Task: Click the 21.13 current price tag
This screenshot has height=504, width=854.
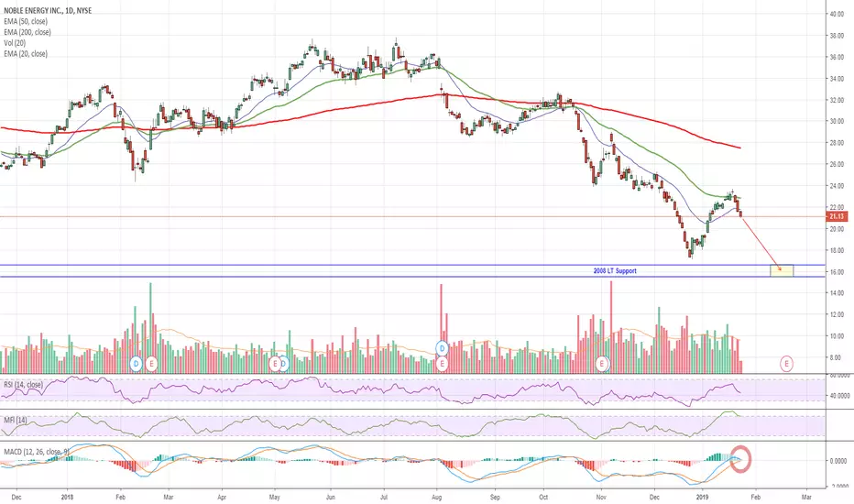Action: pyautogui.click(x=837, y=217)
